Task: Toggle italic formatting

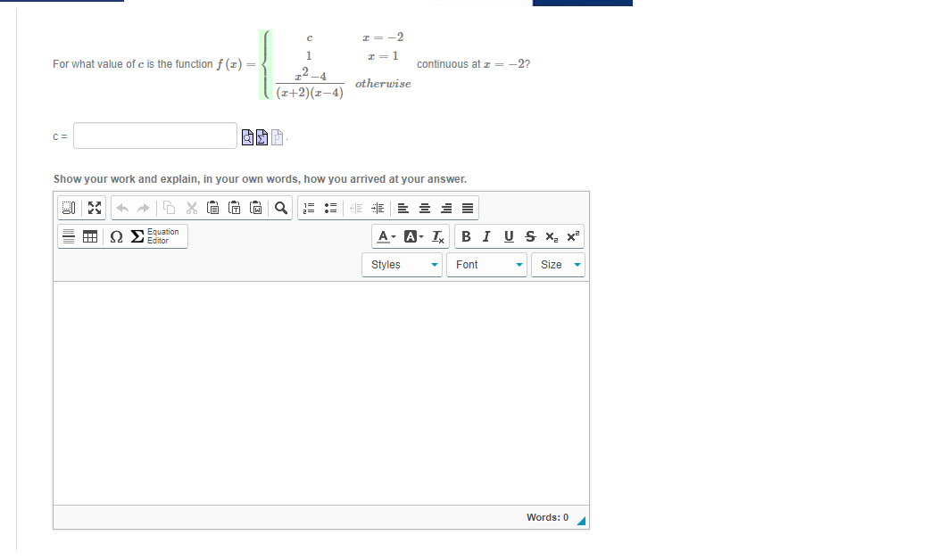Action: (x=486, y=236)
